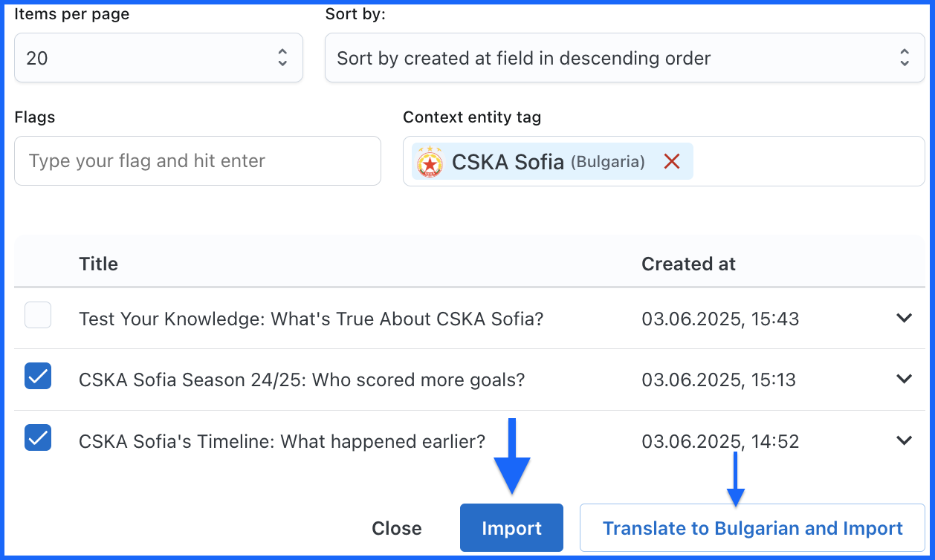This screenshot has height=560, width=935.
Task: Remove CSKA Sofia tag with red X
Action: coord(672,161)
